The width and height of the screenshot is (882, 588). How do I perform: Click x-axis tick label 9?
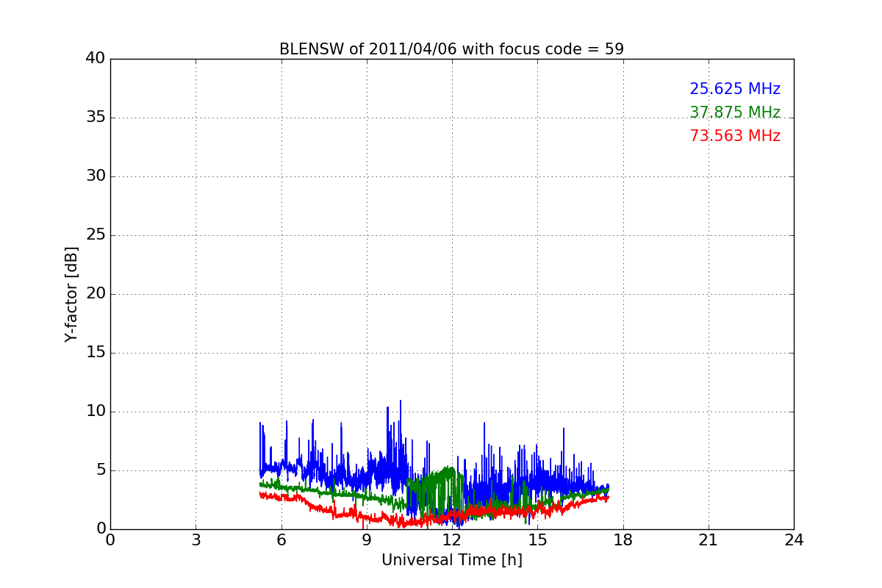click(366, 540)
